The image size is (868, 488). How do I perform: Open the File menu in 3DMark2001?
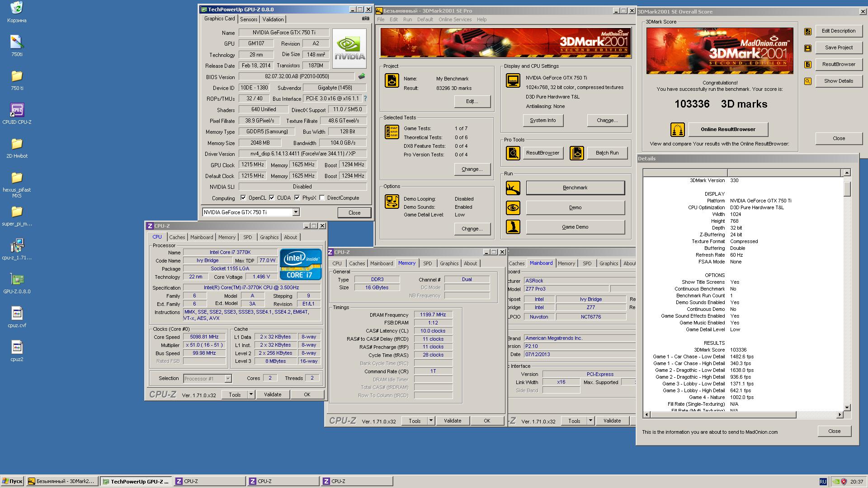(x=381, y=19)
